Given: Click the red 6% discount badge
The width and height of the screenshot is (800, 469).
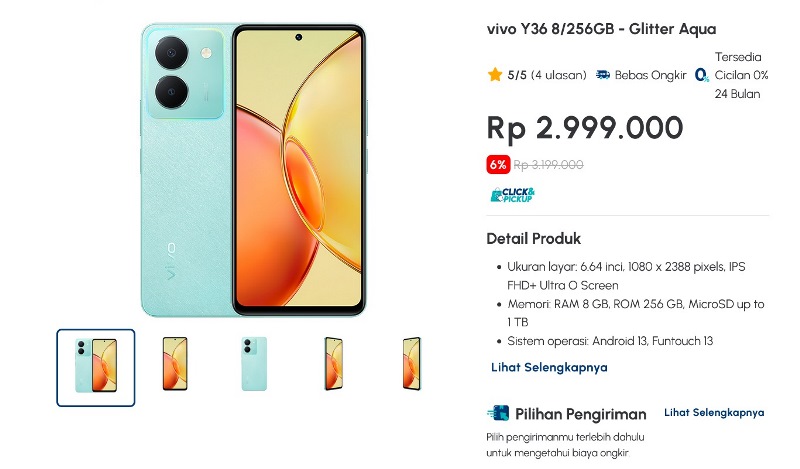Looking at the screenshot, I should (x=498, y=165).
